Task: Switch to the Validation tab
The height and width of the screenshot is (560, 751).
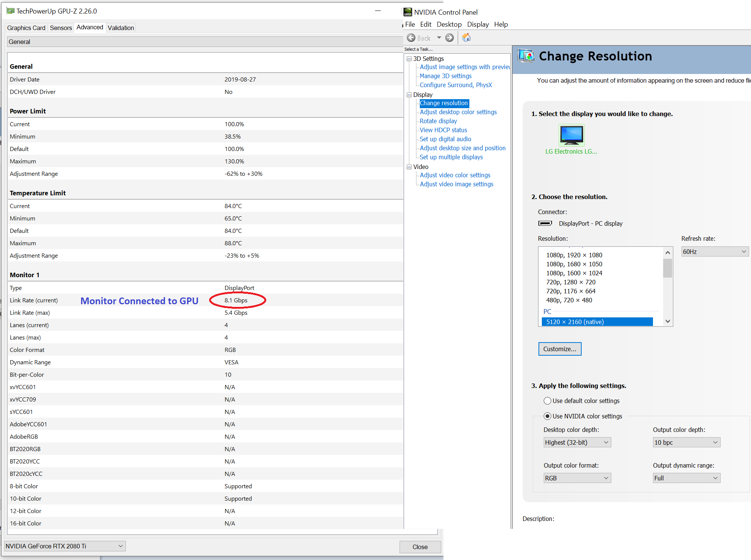Action: 121,28
